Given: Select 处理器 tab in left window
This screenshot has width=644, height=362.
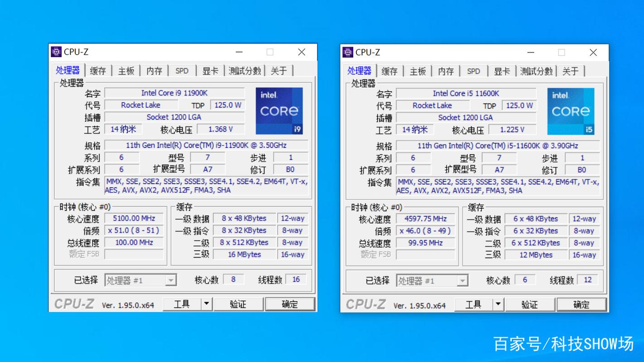Looking at the screenshot, I should click(68, 70).
